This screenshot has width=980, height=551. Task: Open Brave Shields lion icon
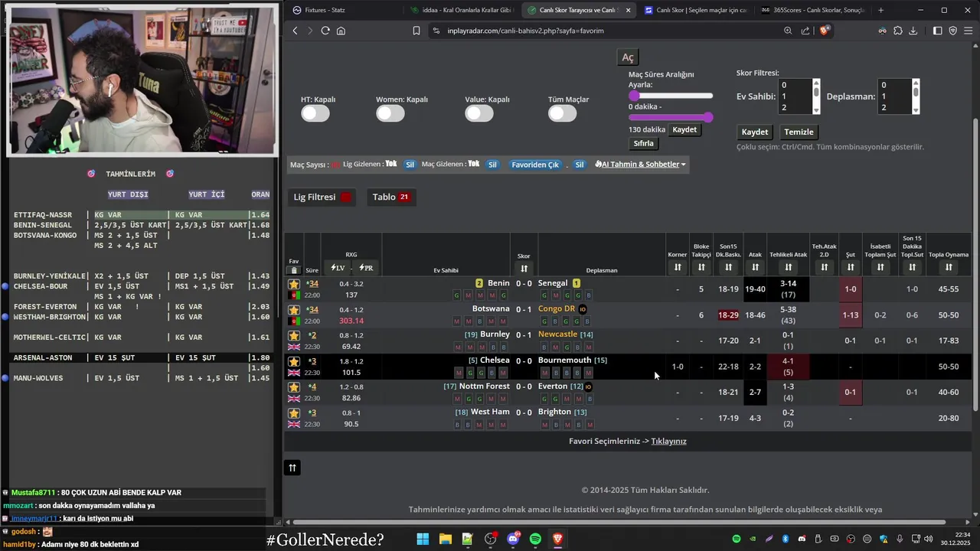click(x=825, y=31)
